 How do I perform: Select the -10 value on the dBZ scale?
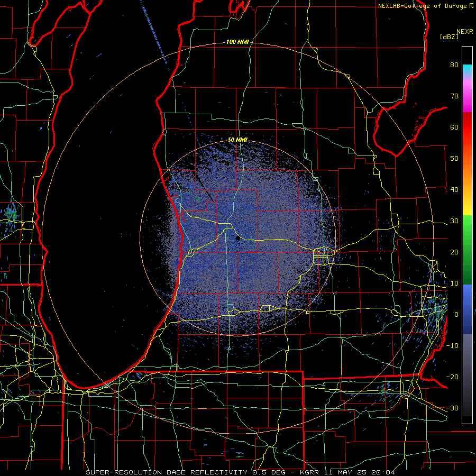pos(452,345)
